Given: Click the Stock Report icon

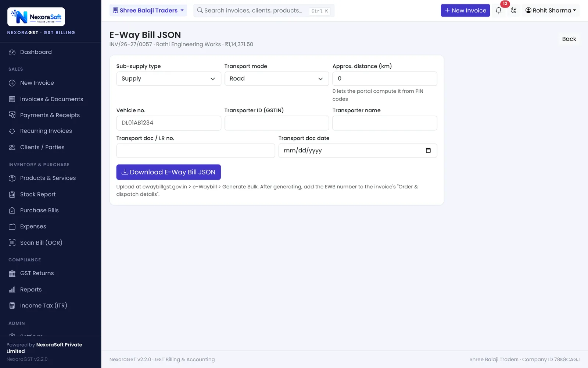Looking at the screenshot, I should (12, 194).
